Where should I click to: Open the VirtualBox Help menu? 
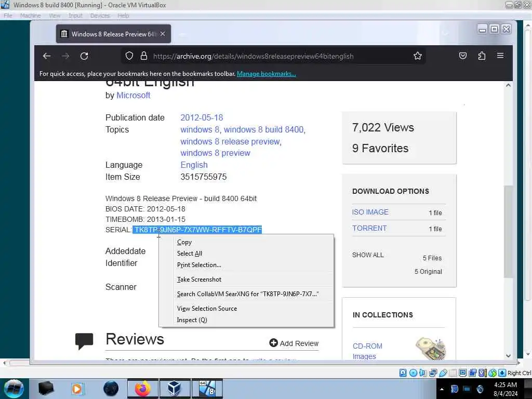click(123, 16)
